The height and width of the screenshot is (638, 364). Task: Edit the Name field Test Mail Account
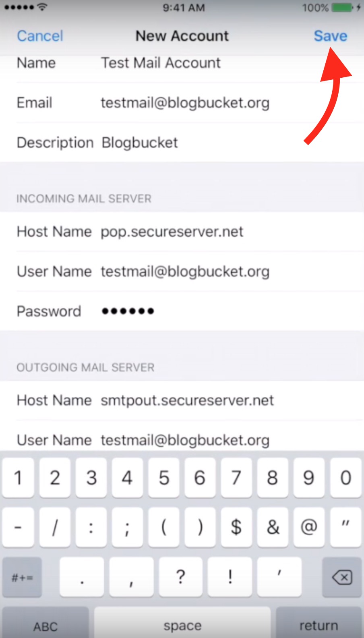point(182,64)
